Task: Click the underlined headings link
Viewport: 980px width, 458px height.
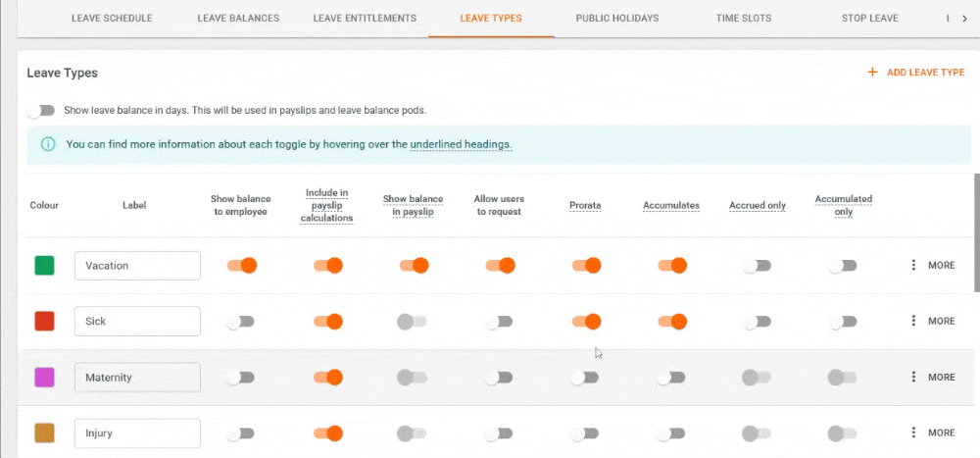Action: pos(462,144)
